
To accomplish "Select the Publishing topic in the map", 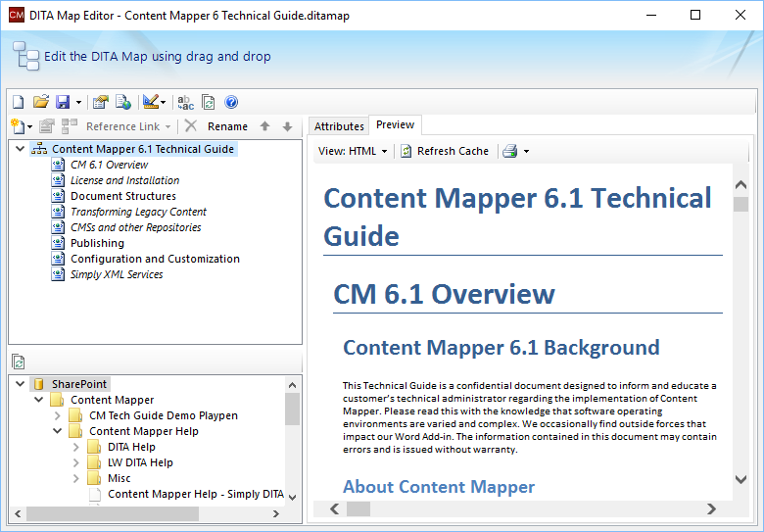I will [x=97, y=243].
